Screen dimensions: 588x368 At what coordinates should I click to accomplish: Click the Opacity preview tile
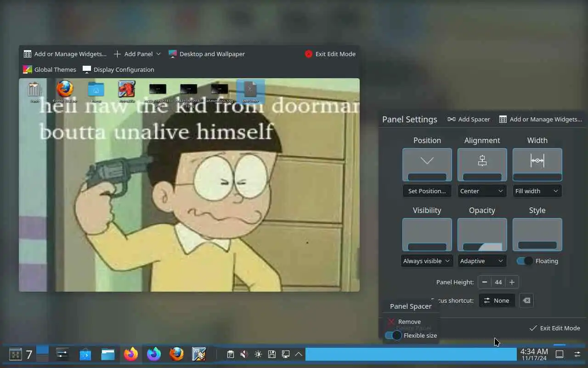[x=482, y=235]
